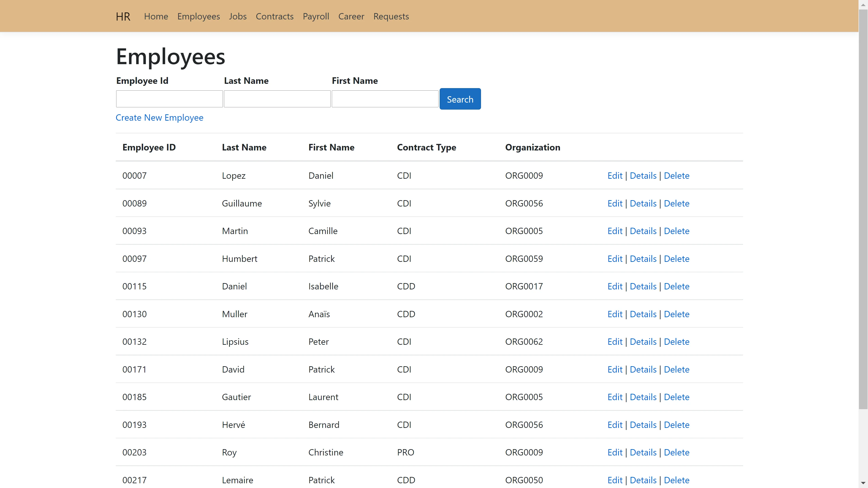
Task: Click the HR brand logo link
Action: tap(123, 16)
